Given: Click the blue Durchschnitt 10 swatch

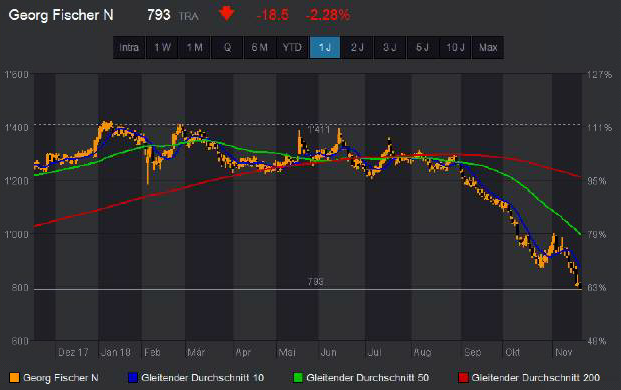Looking at the screenshot, I should click(133, 378).
